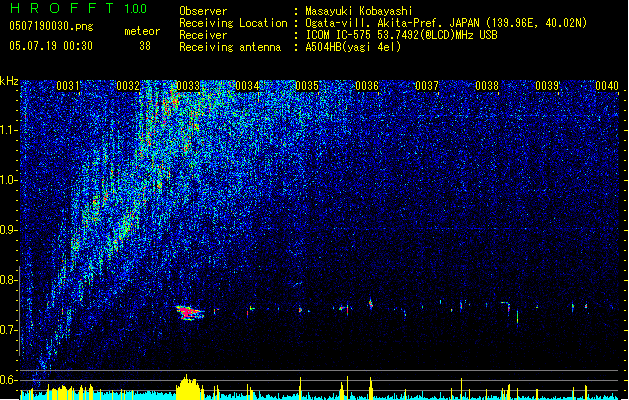Click the 0035 time marker

pyautogui.click(x=307, y=86)
